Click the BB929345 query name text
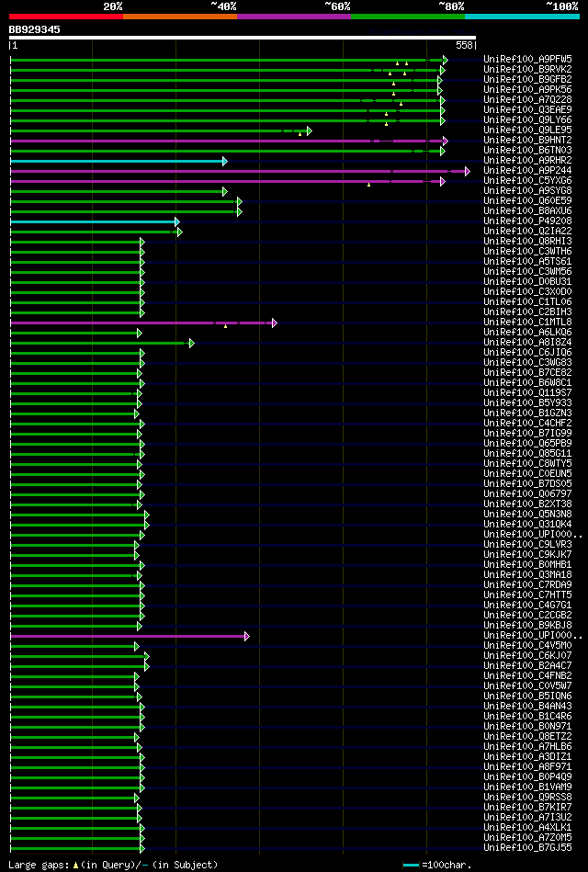Screen dimensions: 588x872 click(x=35, y=30)
